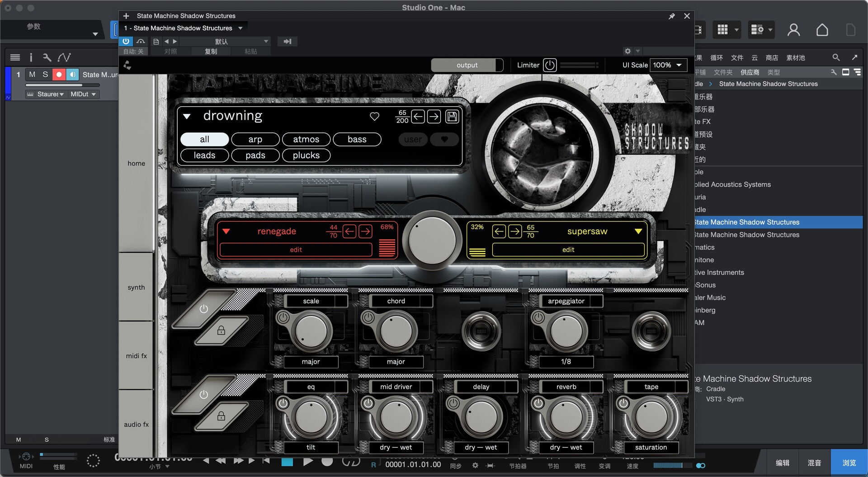Open plugin window settings gear
Viewport: 868px width, 477px height.
click(x=627, y=51)
